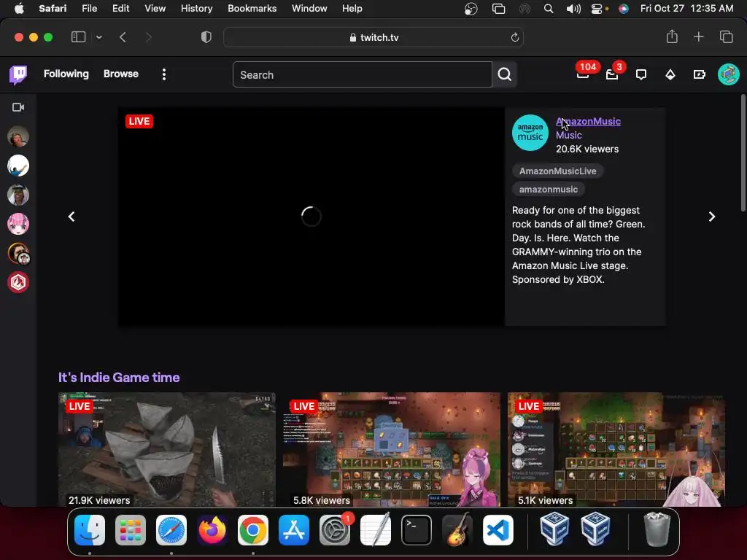
Task: Open the third followed channel avatar
Action: click(18, 195)
